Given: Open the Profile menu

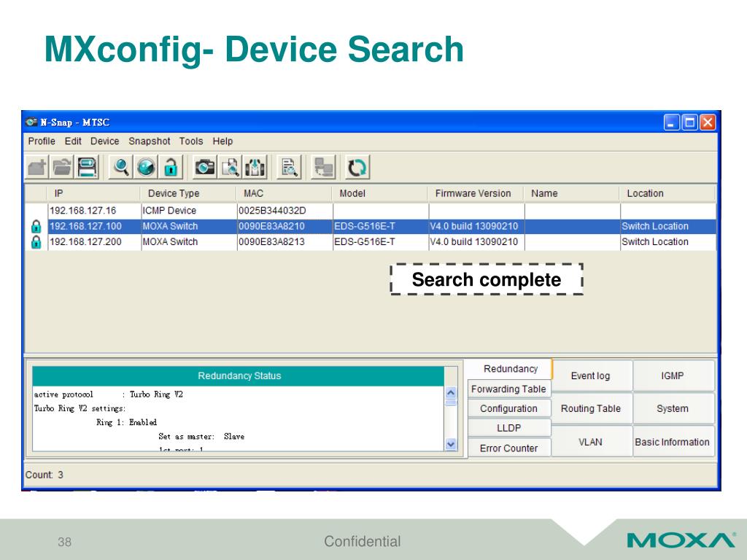Looking at the screenshot, I should (x=42, y=141).
